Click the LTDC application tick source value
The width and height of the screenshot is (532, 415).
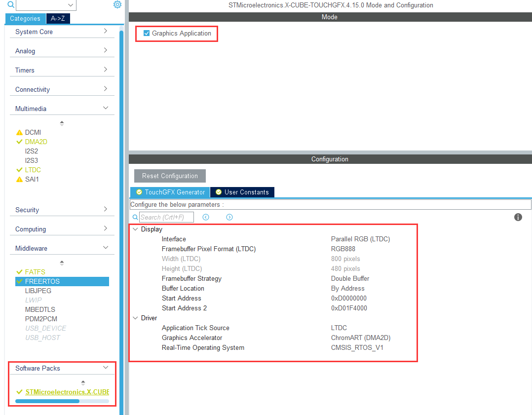(x=339, y=328)
